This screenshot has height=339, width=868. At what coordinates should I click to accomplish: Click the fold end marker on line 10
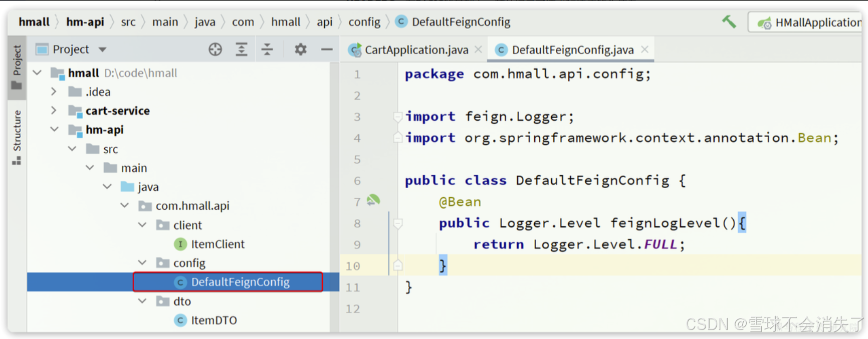[398, 265]
